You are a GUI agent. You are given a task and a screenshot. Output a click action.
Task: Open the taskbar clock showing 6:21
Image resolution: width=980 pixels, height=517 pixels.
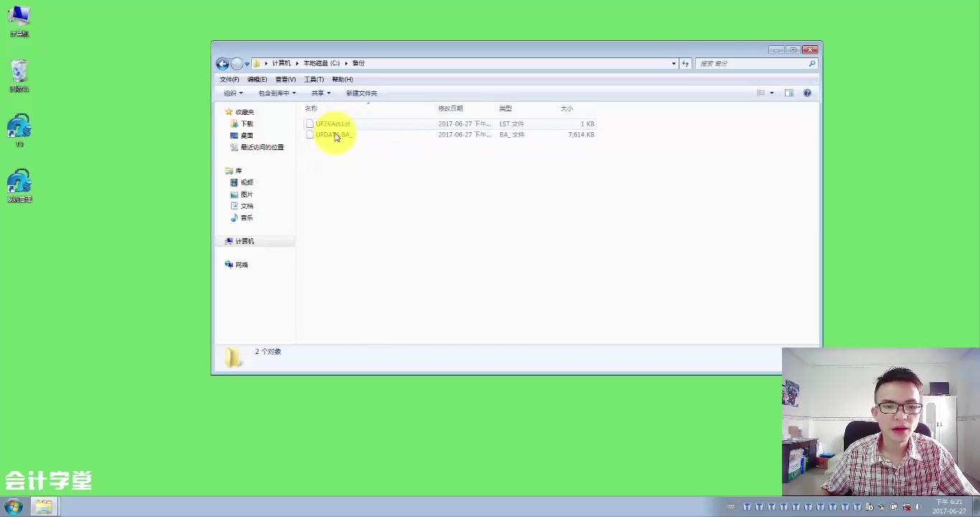point(949,507)
